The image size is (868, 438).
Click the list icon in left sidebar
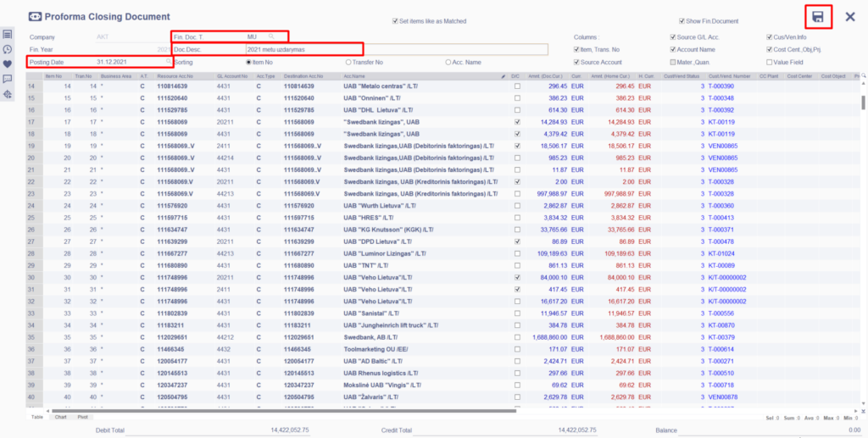pyautogui.click(x=8, y=34)
